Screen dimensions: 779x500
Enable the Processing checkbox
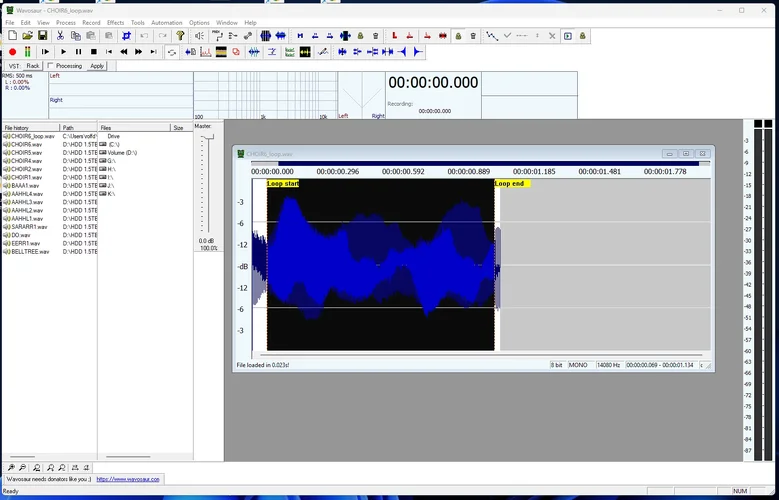(51, 66)
